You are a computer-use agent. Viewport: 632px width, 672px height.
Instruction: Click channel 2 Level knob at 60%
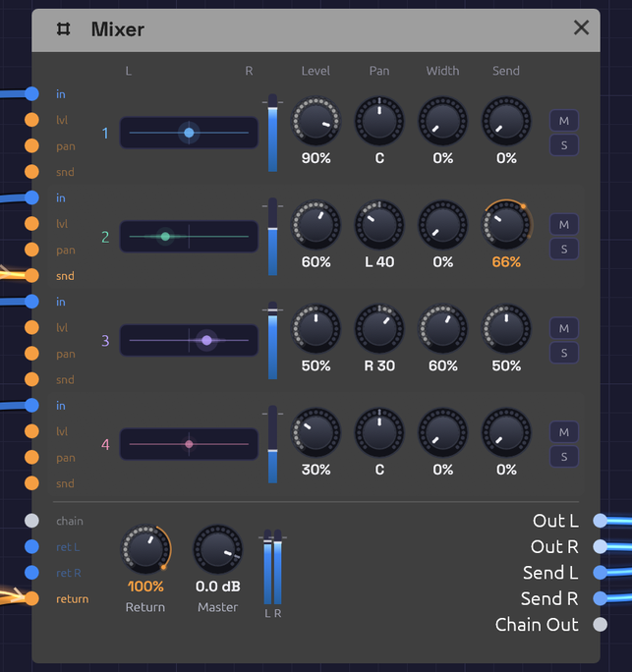tap(316, 225)
